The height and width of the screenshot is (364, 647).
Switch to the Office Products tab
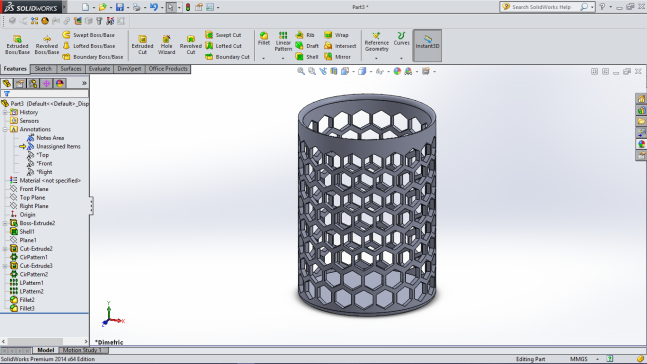click(x=168, y=69)
